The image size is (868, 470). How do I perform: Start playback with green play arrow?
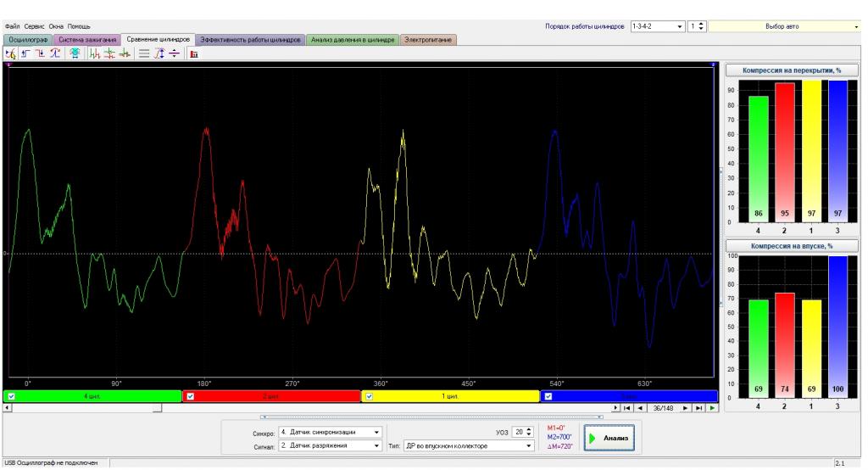[712, 408]
